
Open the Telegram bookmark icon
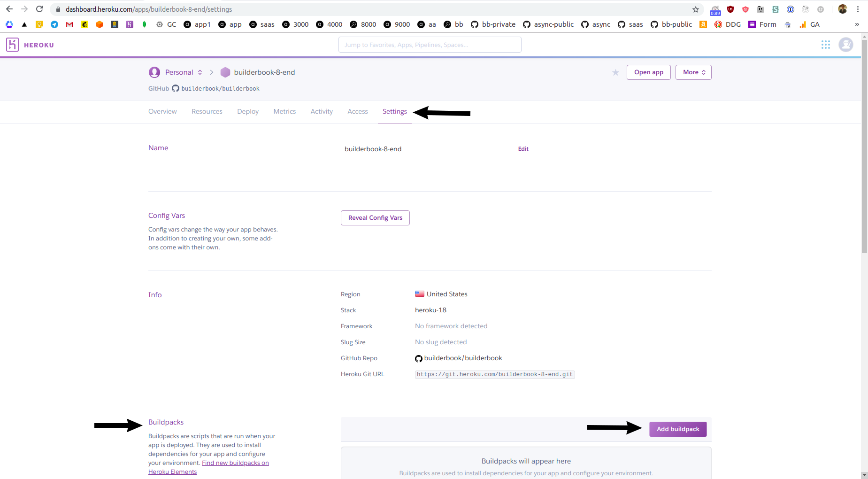(x=54, y=24)
